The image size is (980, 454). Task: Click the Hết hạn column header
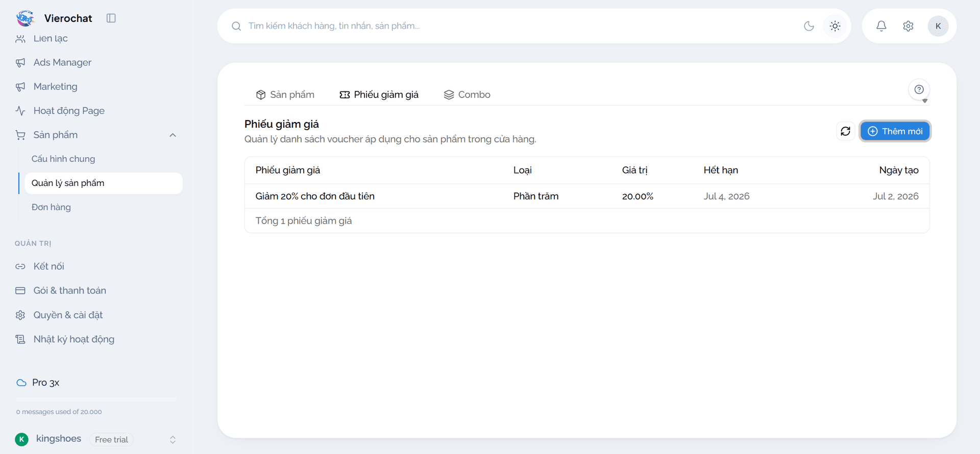[x=721, y=170]
